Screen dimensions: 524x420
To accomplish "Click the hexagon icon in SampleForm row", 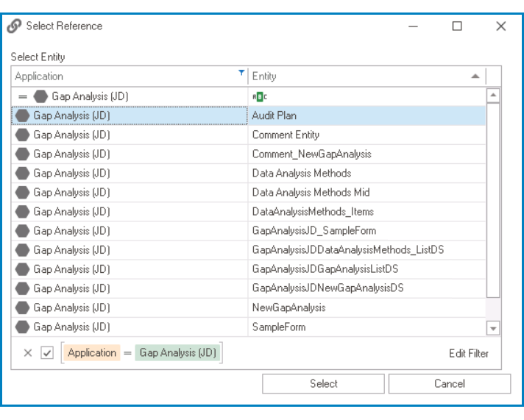I will point(23,327).
